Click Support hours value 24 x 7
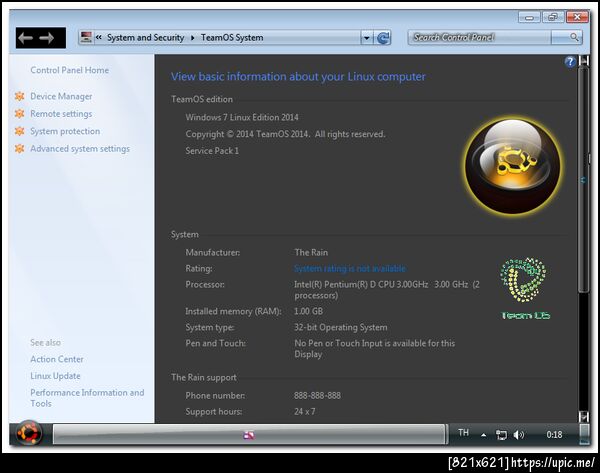Viewport: 600px width, 473px height. (x=305, y=411)
